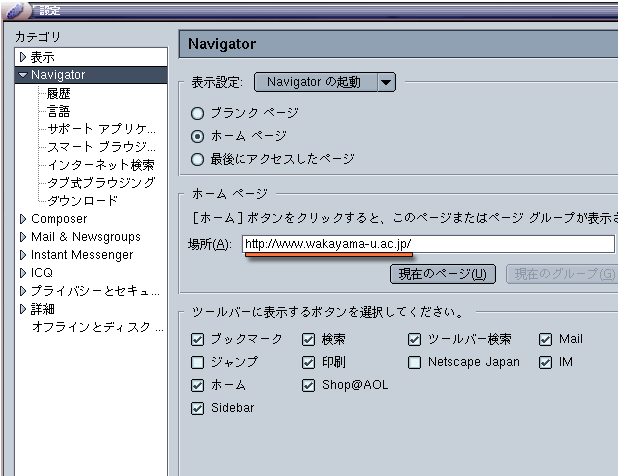Uncheck the IM checkbox
The image size is (618, 476).
(x=545, y=362)
